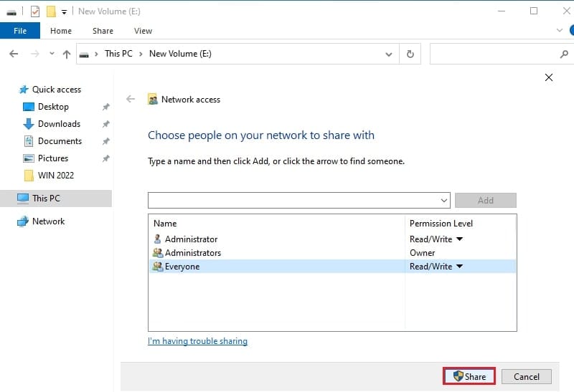Open the Downloads folder in Quick access

58,124
